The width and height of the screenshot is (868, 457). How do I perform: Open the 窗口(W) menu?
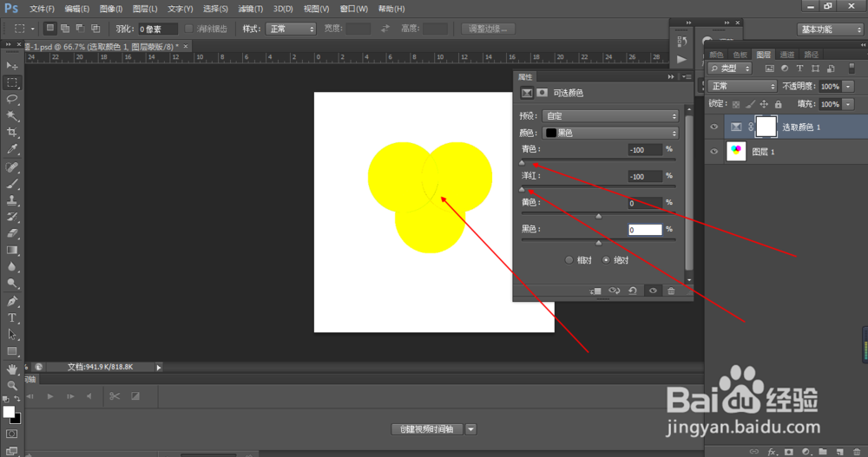click(354, 9)
